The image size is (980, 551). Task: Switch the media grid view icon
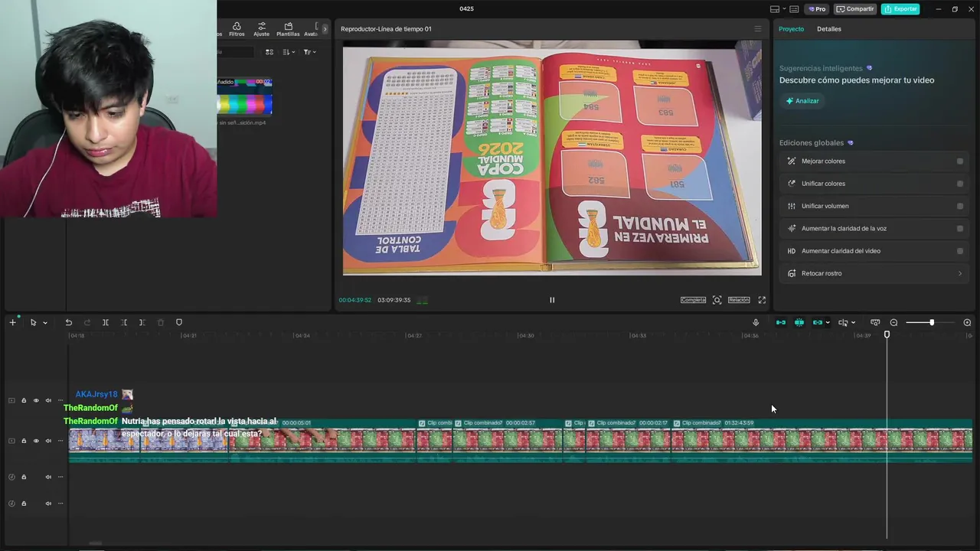pyautogui.click(x=269, y=52)
